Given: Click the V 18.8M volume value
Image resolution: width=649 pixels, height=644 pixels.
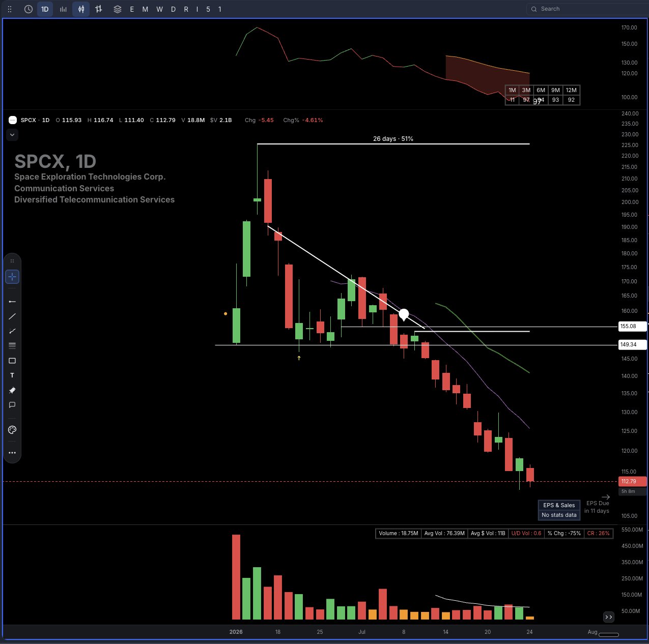Looking at the screenshot, I should click(x=193, y=120).
